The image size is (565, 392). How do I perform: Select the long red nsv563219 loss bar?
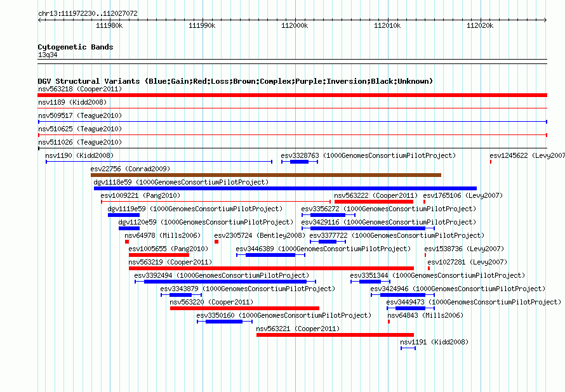tap(271, 268)
